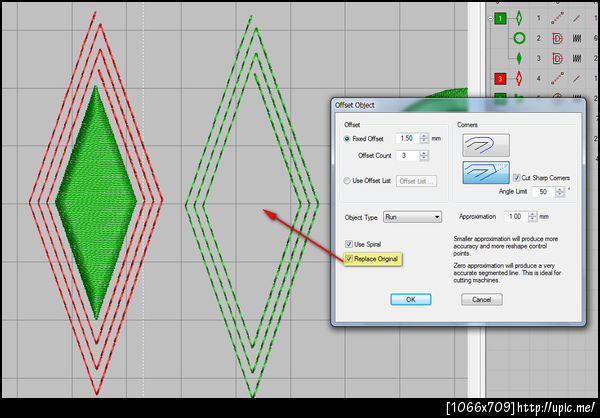
Task: Click the single-line stitch icon in row 4
Action: (577, 78)
